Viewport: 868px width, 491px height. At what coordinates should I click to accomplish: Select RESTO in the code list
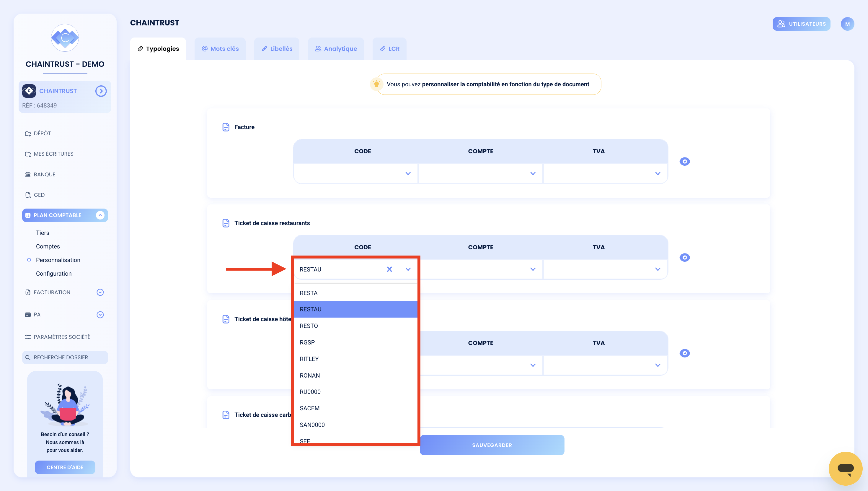pyautogui.click(x=355, y=326)
